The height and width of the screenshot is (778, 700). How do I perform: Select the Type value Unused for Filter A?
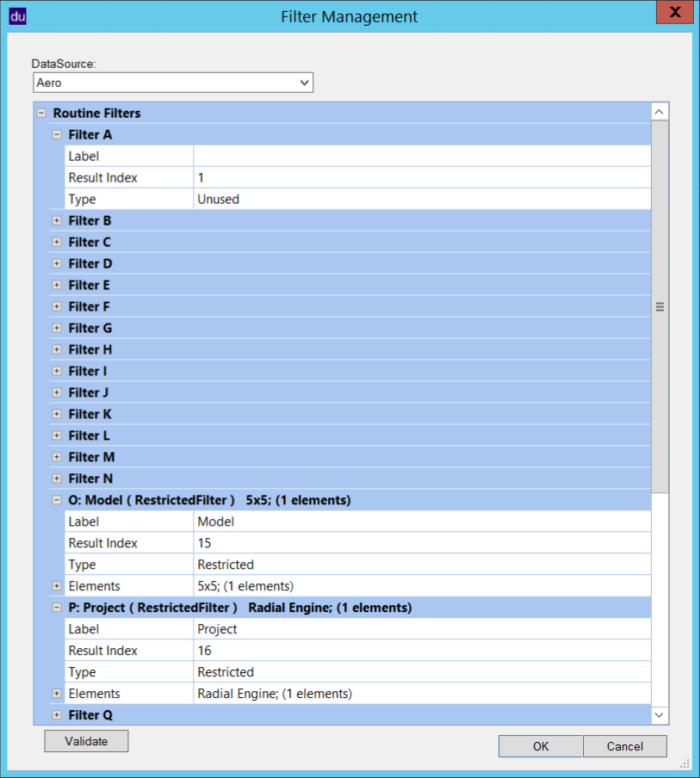tap(422, 200)
